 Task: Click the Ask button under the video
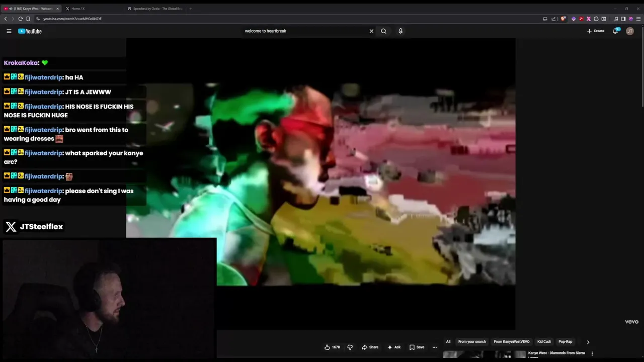pos(394,347)
